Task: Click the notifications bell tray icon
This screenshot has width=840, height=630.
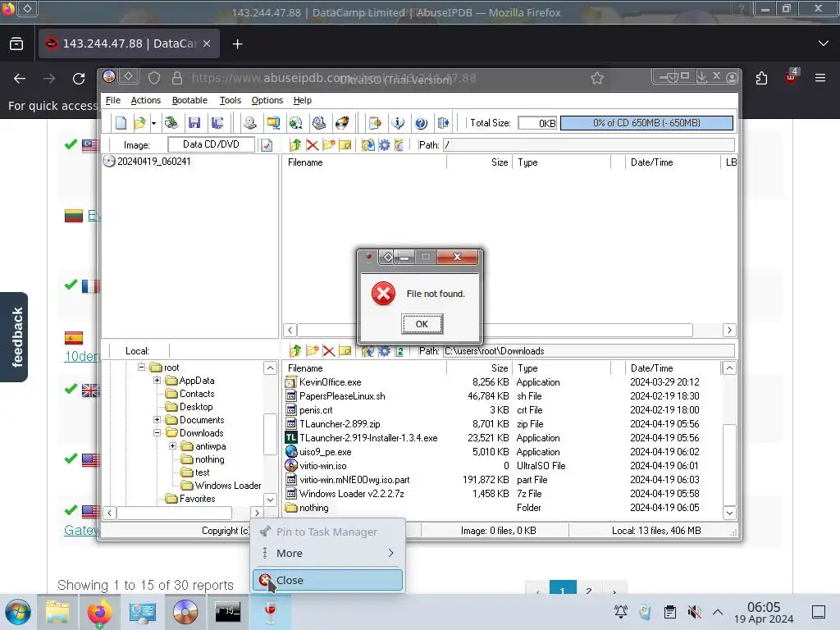Action: point(621,612)
